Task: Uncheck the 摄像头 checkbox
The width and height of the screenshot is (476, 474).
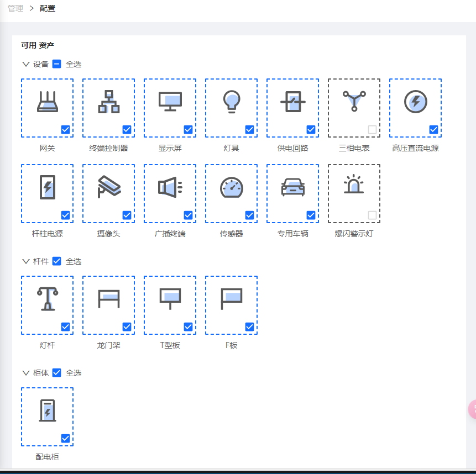Action: click(x=127, y=215)
